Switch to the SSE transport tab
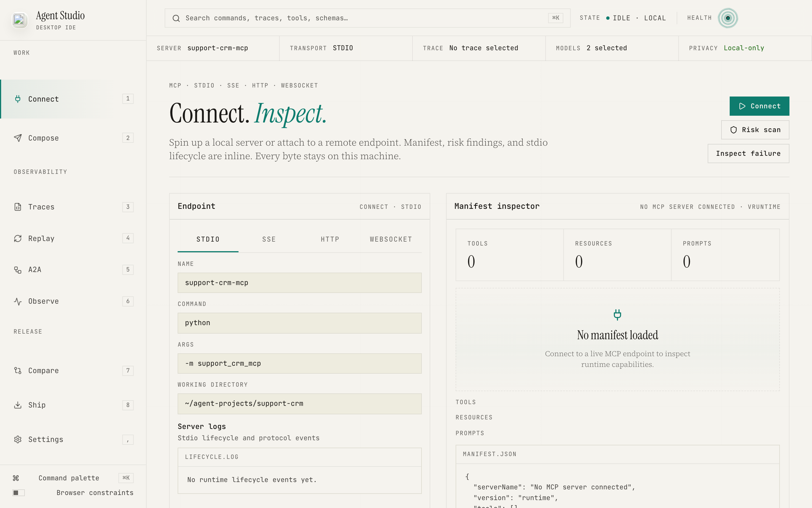Screen dimensions: 812x508 [269, 240]
